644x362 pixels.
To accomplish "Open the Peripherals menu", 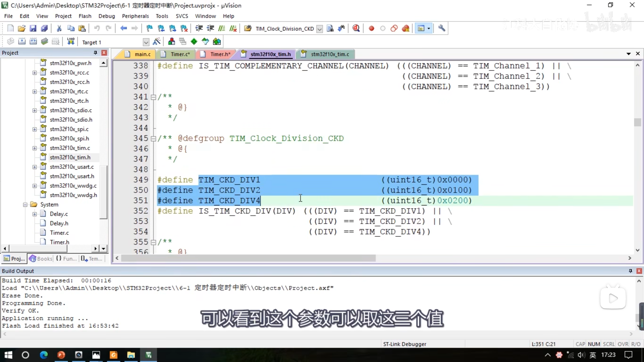I will [135, 16].
